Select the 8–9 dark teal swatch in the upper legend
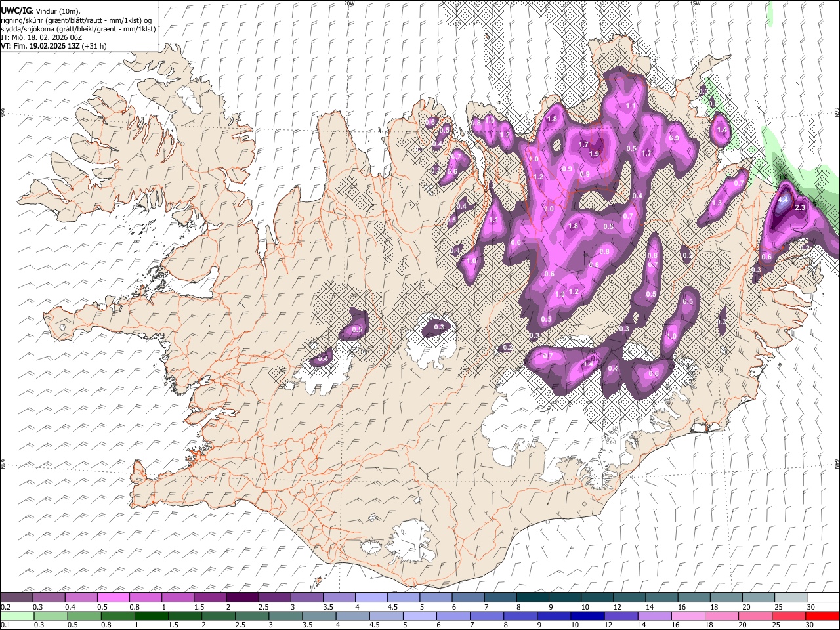Screen dimensions: 840x630 pos(532,597)
